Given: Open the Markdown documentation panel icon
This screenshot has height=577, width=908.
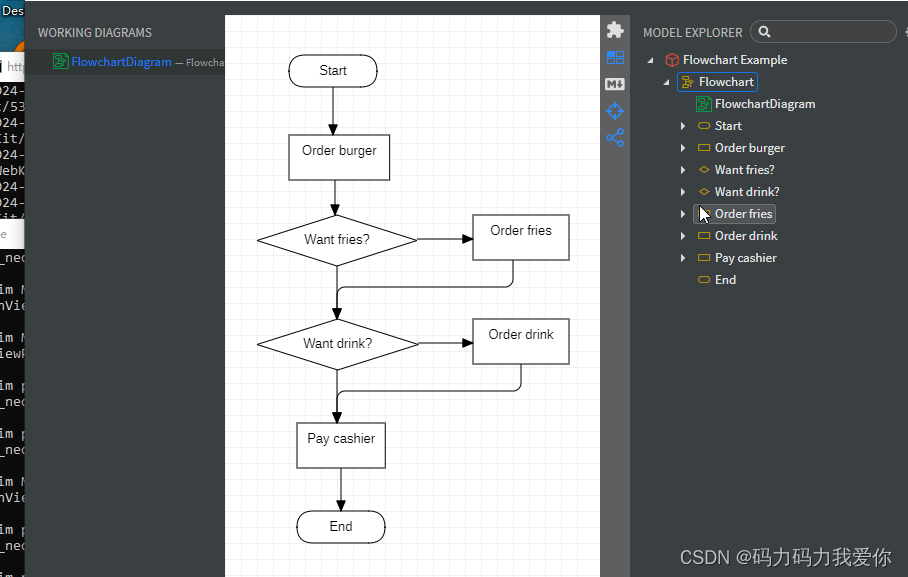Looking at the screenshot, I should [615, 84].
